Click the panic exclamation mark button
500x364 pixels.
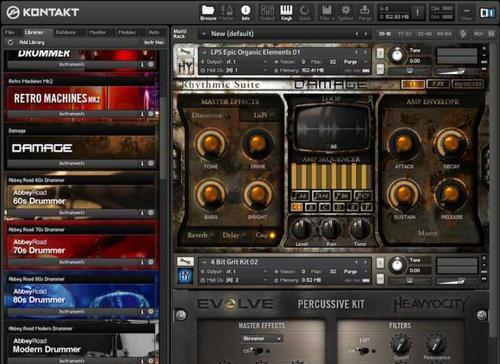point(417,13)
